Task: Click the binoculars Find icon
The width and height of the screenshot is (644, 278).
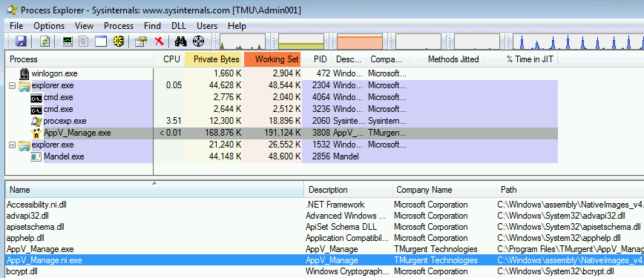Action: point(181,41)
